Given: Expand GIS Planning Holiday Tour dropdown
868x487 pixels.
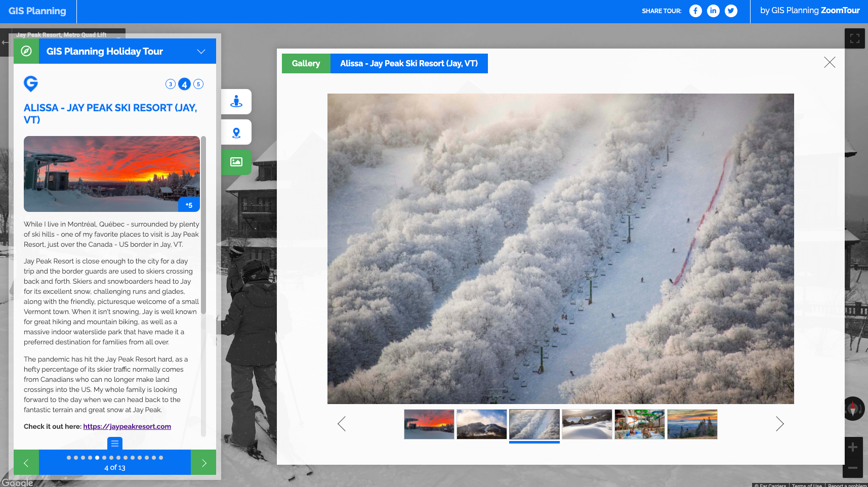Looking at the screenshot, I should 201,52.
